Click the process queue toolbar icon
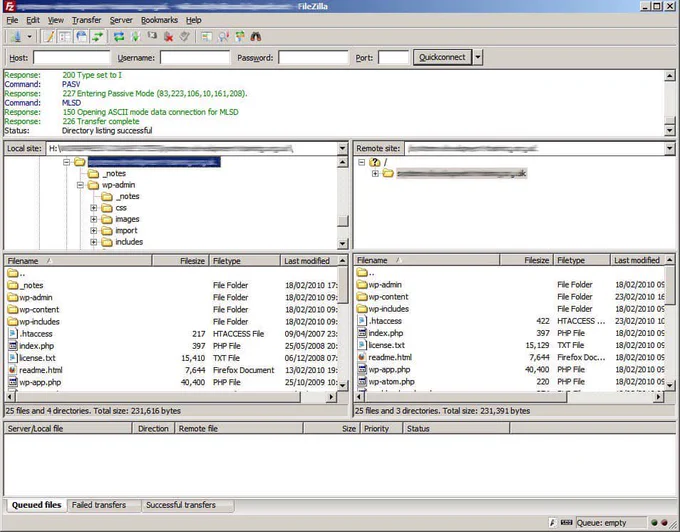 point(135,37)
